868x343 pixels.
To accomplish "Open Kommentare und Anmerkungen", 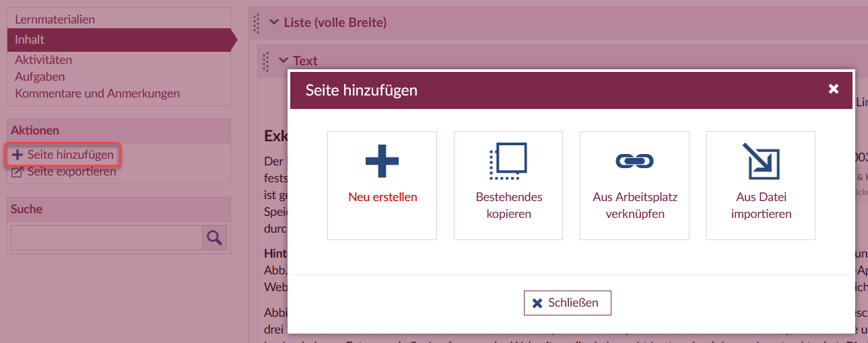I will 97,93.
